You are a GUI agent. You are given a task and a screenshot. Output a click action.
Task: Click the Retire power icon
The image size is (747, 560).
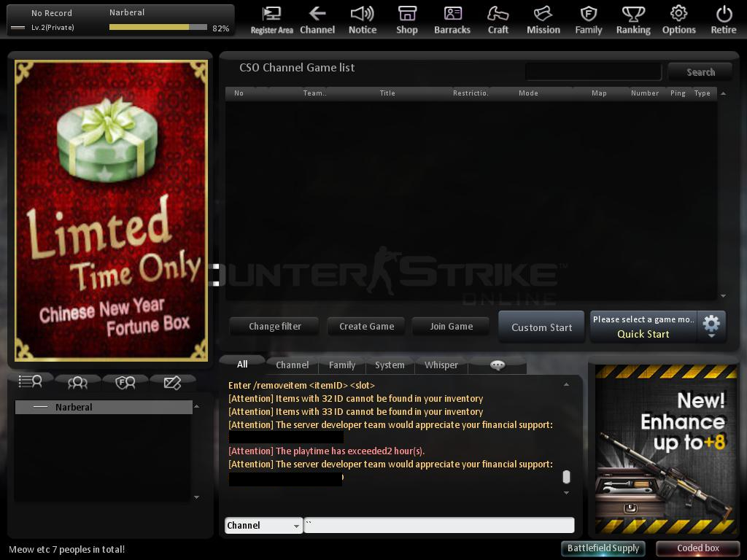(724, 20)
